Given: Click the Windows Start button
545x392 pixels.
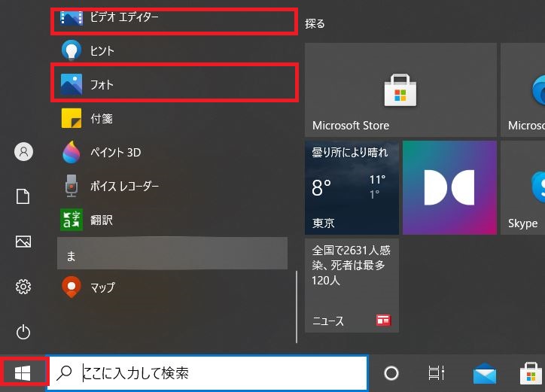Looking at the screenshot, I should pos(23,373).
